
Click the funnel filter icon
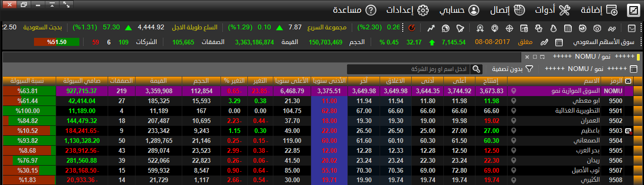click(x=529, y=69)
